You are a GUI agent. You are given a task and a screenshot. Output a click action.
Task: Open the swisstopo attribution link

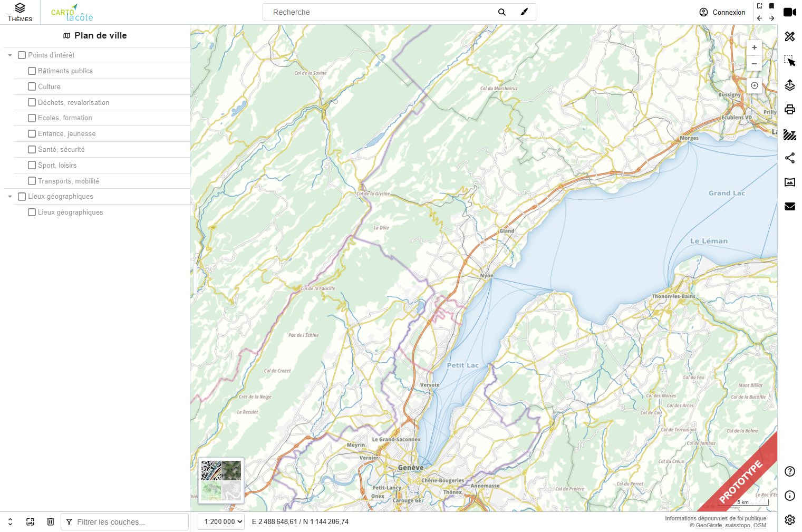coord(737,525)
